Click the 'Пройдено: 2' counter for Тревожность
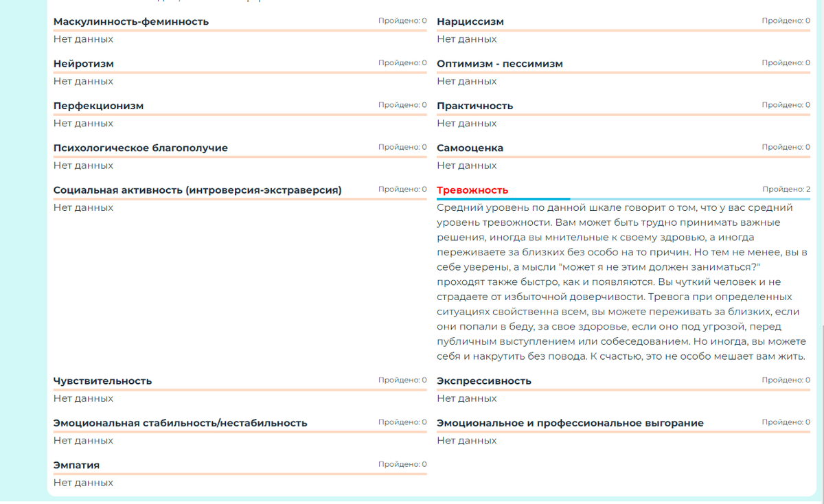 [786, 189]
